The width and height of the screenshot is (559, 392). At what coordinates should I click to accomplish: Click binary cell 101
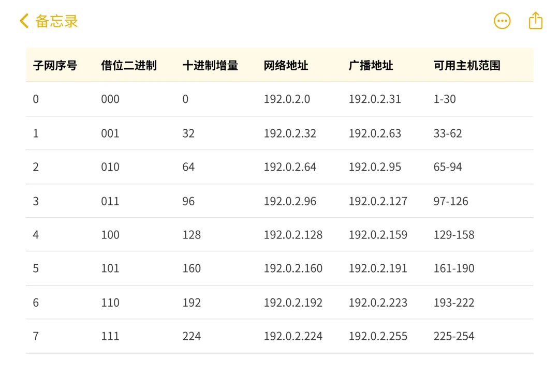110,268
